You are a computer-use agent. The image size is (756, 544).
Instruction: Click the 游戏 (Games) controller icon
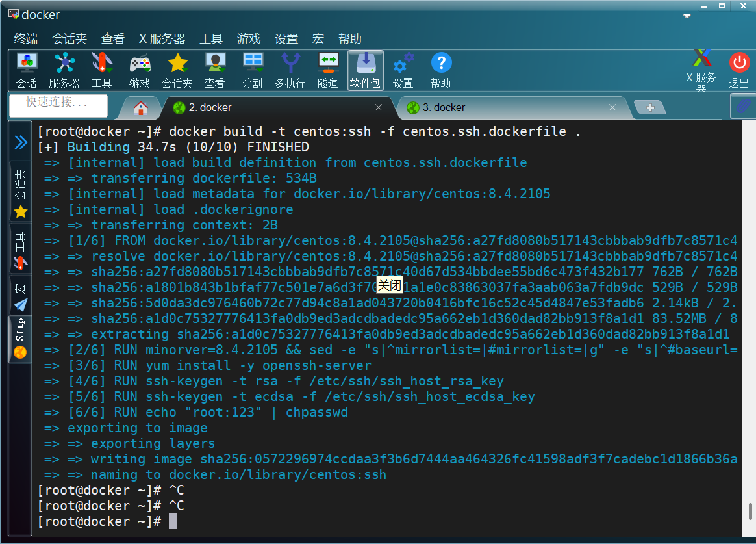pos(140,70)
